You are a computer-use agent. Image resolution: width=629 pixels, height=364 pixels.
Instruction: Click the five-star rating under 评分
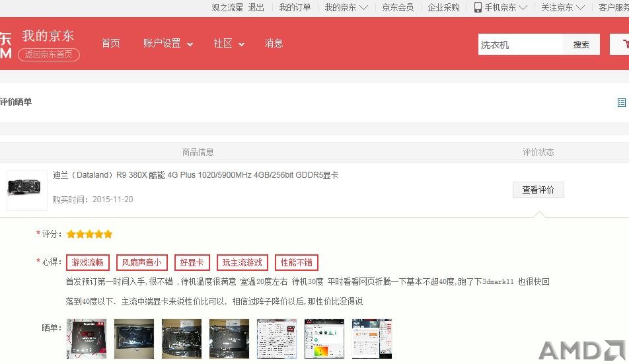click(x=89, y=234)
